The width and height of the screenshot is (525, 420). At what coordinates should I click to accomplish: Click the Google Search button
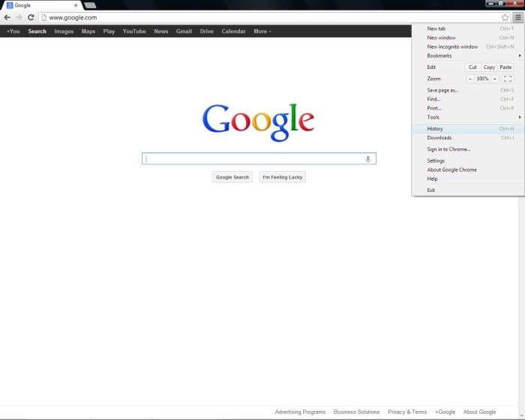(x=232, y=177)
